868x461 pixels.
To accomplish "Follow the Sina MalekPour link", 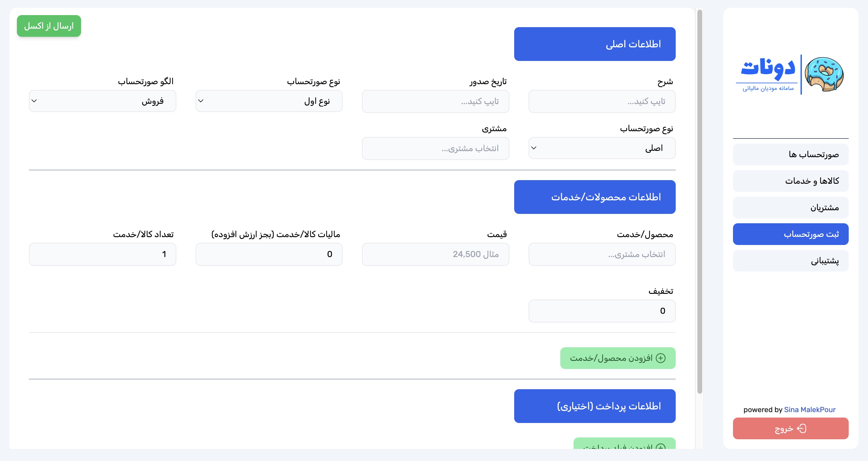I will point(809,409).
